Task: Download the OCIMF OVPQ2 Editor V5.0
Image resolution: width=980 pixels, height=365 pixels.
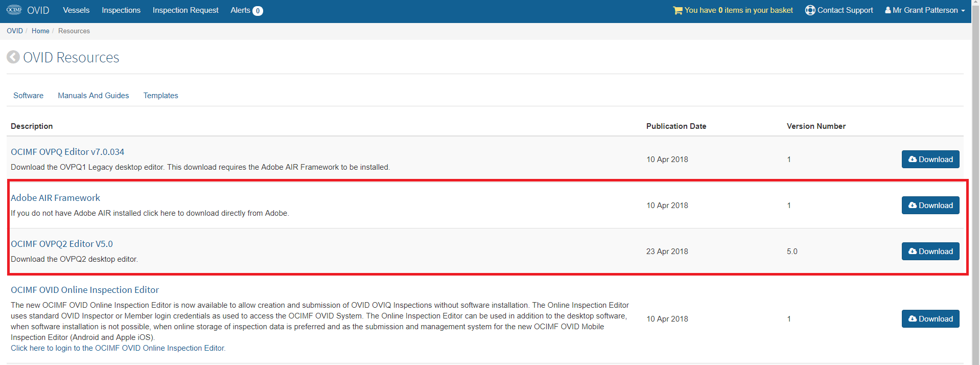Action: [x=930, y=251]
